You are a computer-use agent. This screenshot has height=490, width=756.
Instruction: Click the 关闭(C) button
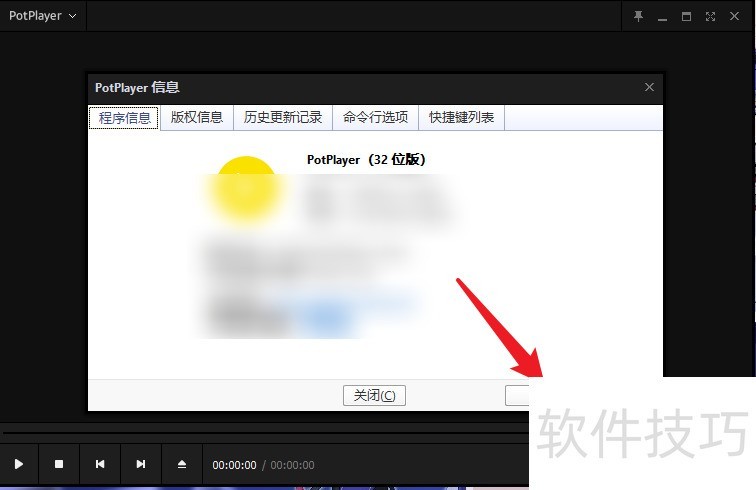tap(374, 395)
